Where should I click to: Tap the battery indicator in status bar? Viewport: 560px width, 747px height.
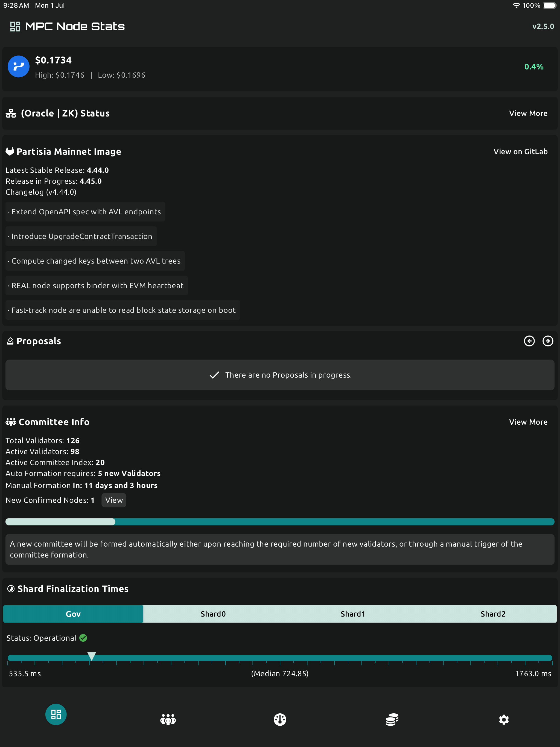click(x=550, y=5)
